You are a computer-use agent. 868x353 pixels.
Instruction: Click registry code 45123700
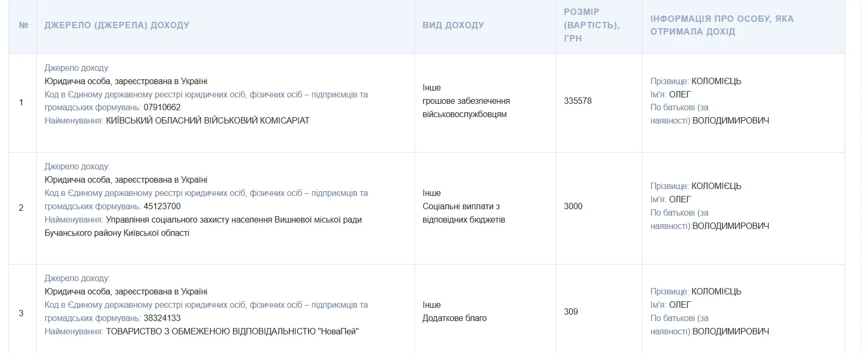(162, 207)
